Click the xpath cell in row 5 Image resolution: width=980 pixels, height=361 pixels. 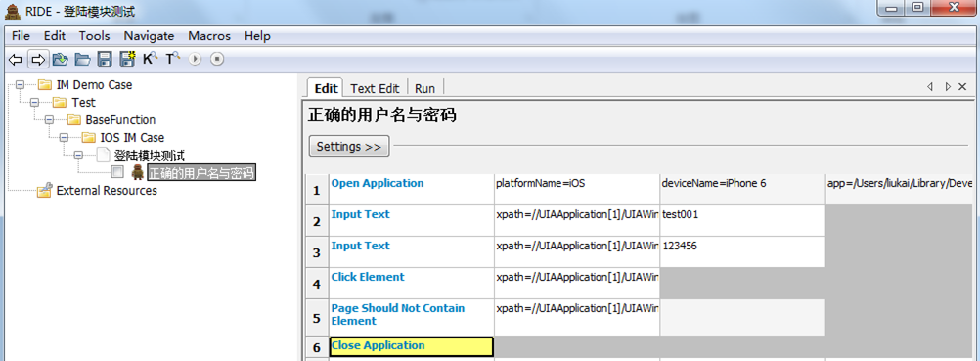click(577, 317)
